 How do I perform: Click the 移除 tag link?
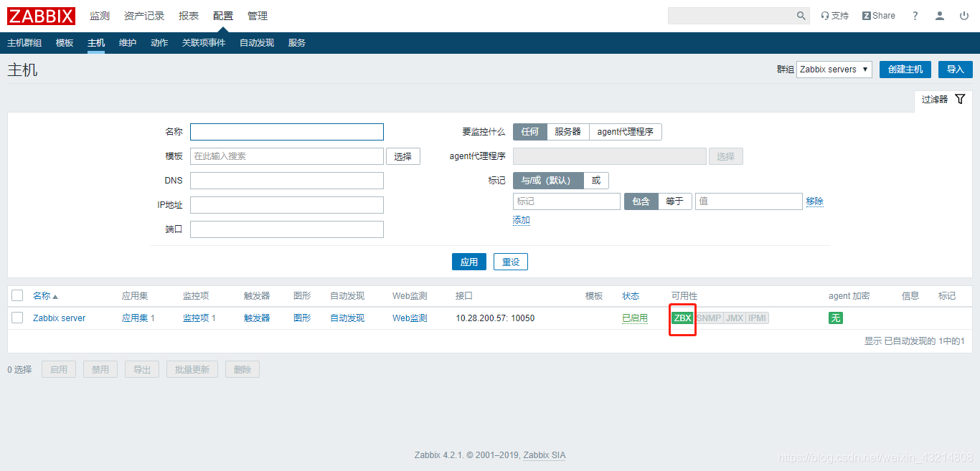coord(814,201)
